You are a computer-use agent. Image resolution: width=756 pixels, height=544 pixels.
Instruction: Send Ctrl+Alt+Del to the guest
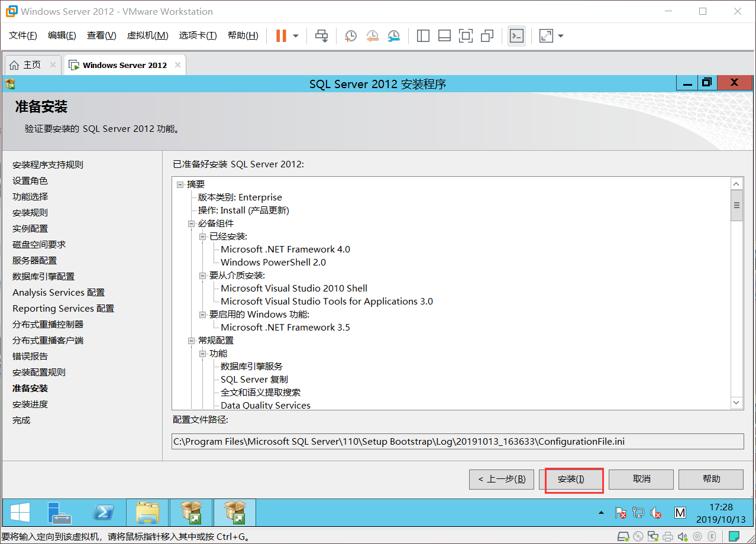pos(321,35)
